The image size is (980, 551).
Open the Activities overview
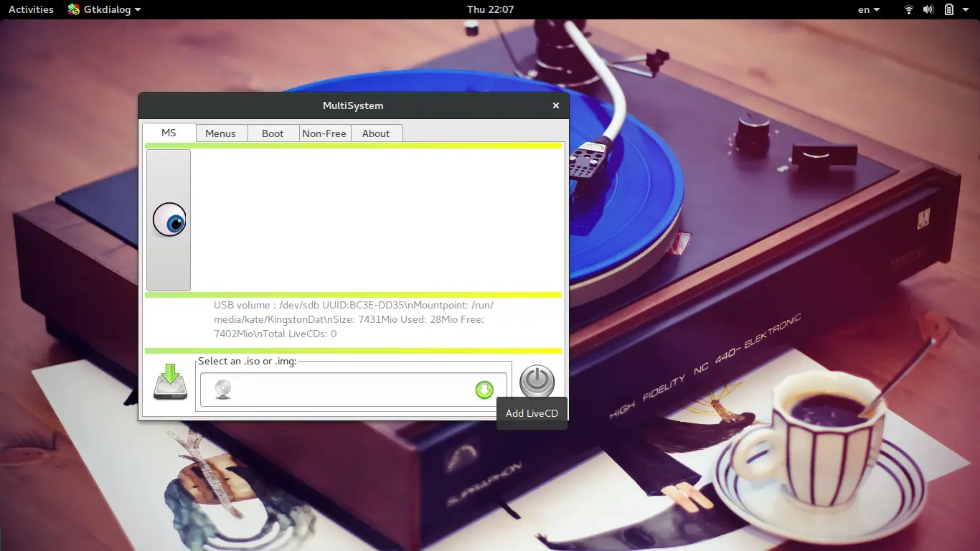point(31,9)
